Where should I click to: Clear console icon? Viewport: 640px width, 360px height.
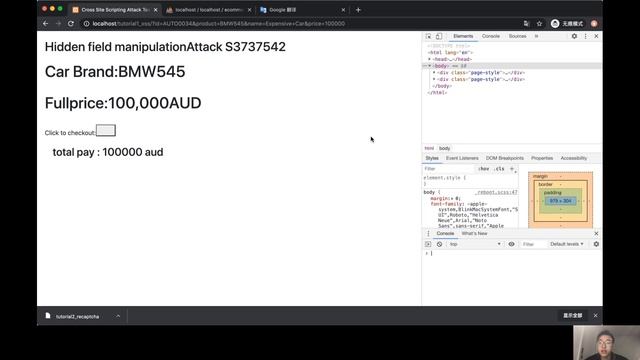click(439, 244)
